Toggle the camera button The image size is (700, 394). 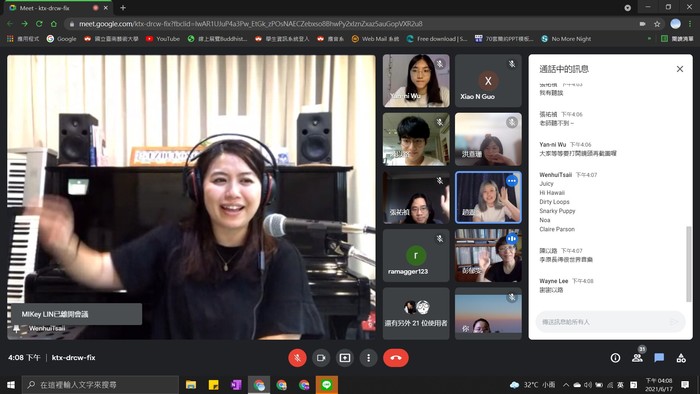click(x=321, y=358)
